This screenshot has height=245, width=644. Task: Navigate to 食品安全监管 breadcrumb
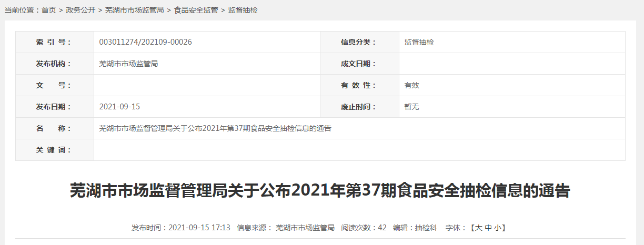196,10
